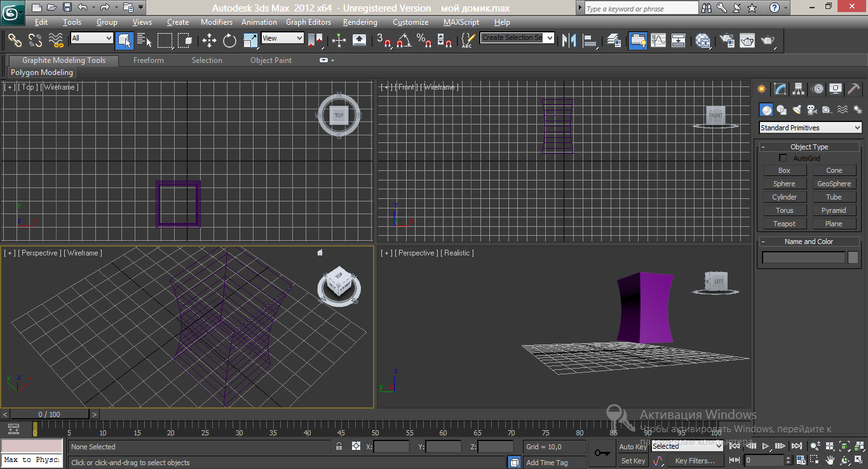Viewport: 868px width, 469px height.
Task: Open the Rendered Frame Window icon
Action: (x=747, y=41)
